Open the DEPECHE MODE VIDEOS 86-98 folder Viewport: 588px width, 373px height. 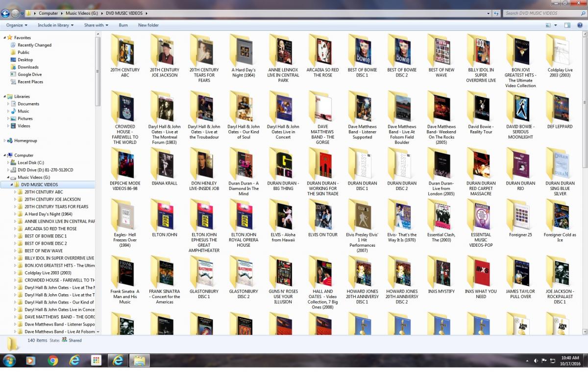pos(125,169)
